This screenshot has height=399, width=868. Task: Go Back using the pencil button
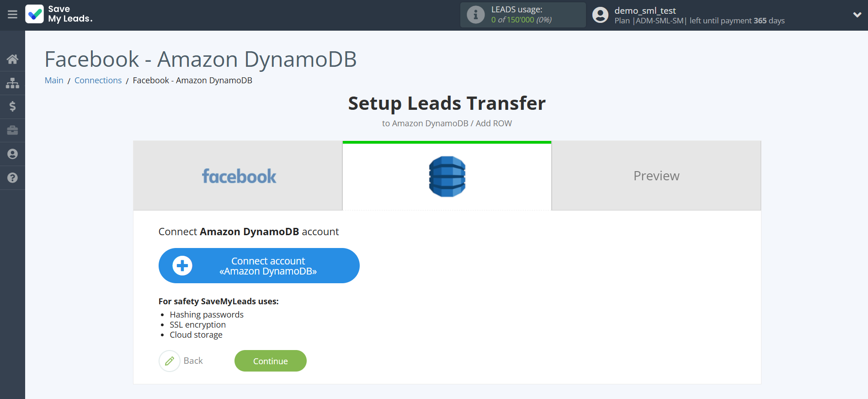[x=170, y=361]
